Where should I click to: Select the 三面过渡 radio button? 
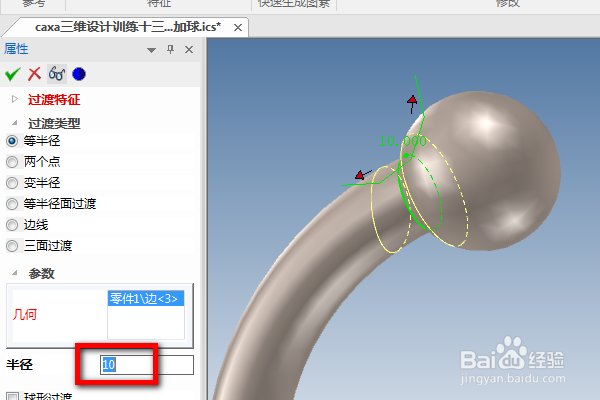point(12,246)
